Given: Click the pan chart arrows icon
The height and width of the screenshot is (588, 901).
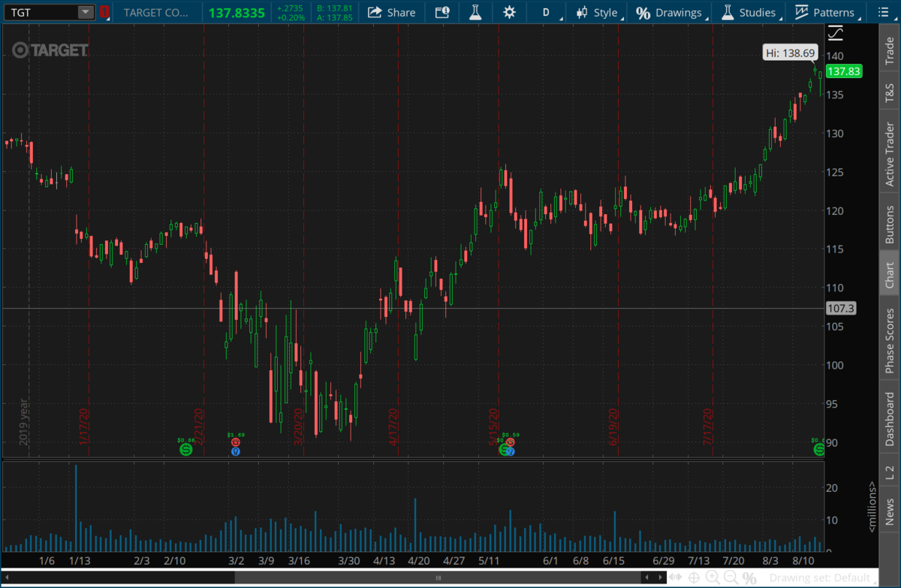Looking at the screenshot, I should coord(676,577).
